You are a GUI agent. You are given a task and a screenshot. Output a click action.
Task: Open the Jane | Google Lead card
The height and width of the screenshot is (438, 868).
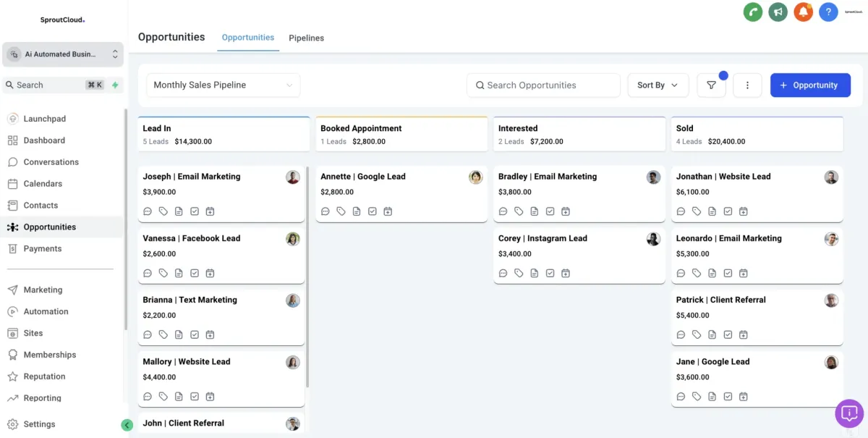(x=757, y=379)
